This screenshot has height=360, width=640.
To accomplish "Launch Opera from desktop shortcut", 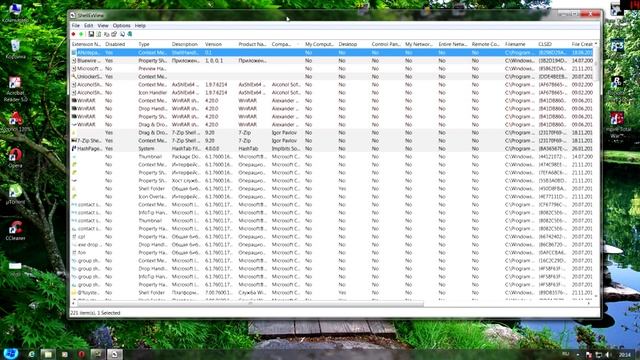I will 15,158.
